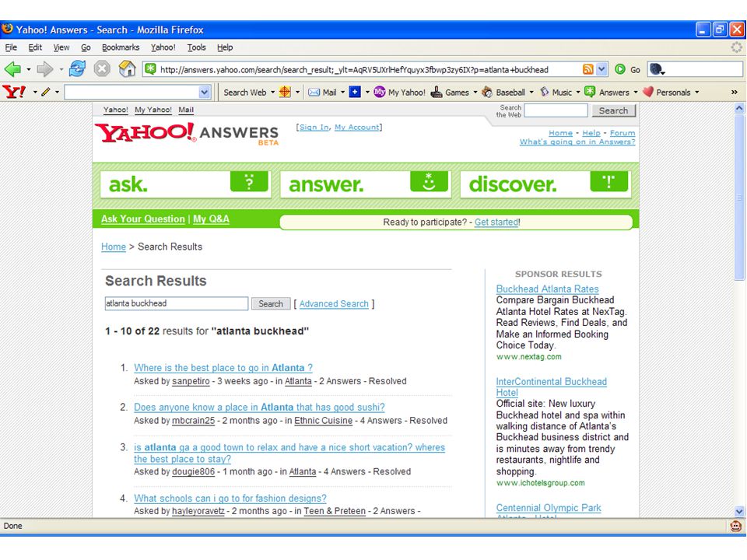Open the Help menu
Viewport: 747px width, 560px height.
(x=225, y=47)
